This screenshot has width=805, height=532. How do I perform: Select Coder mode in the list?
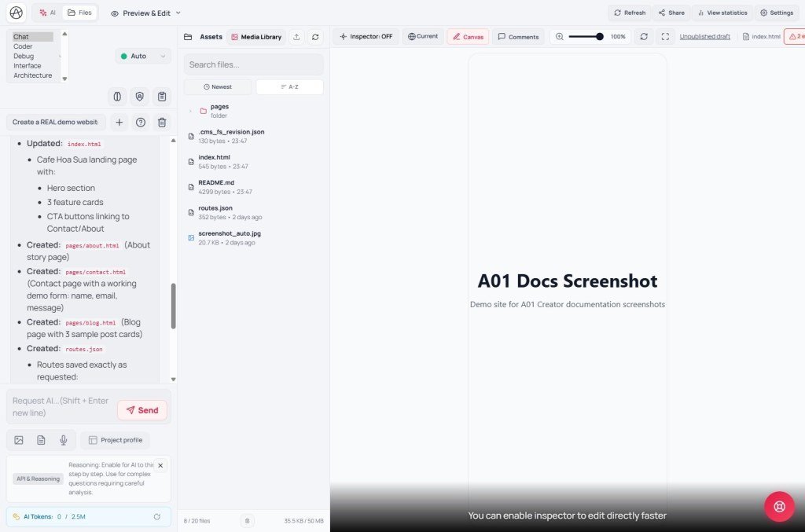(33, 46)
